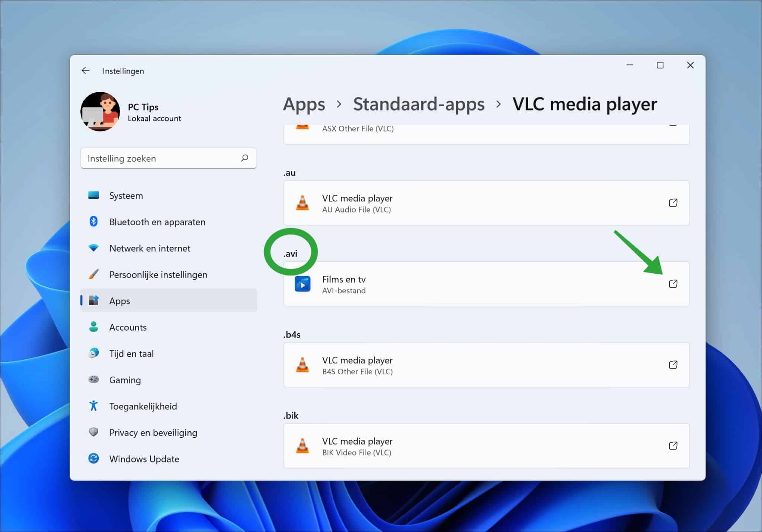Select Accounts in the sidebar
Viewport: 762px width, 532px height.
128,327
